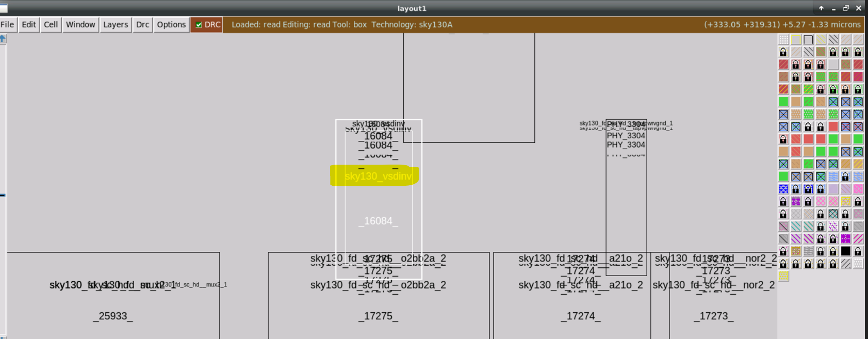Screen dimensions: 868x339
Task: Expand the Window dropdown menu
Action: (80, 24)
